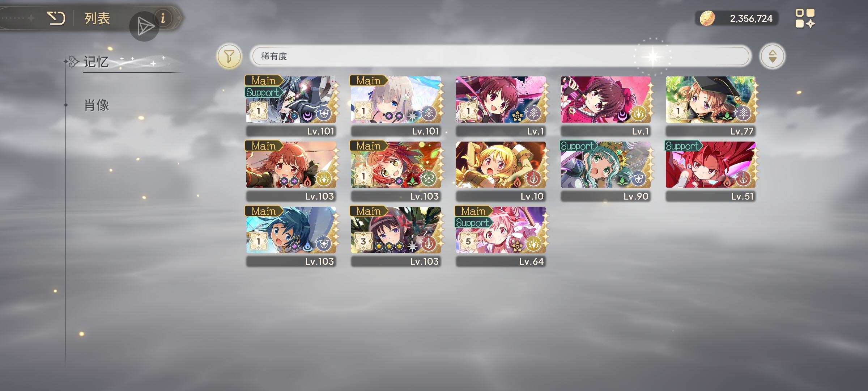The height and width of the screenshot is (391, 868).
Task: Toggle the sort order arrows button
Action: [772, 56]
